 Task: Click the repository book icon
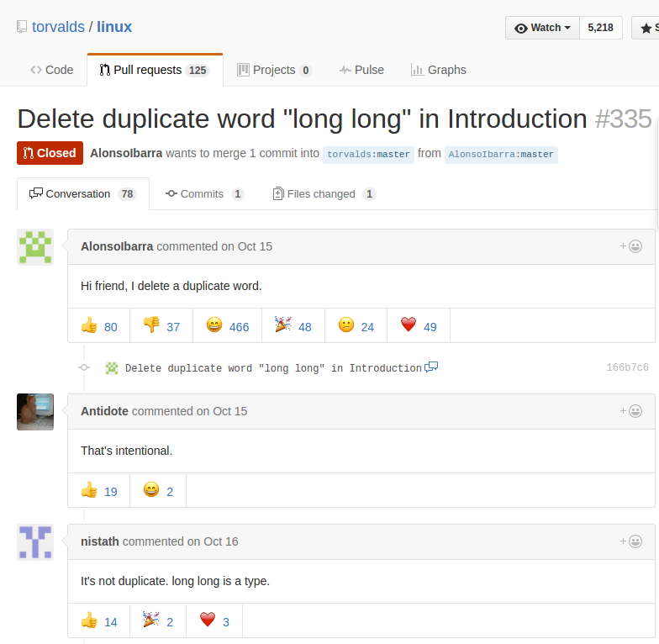click(22, 27)
